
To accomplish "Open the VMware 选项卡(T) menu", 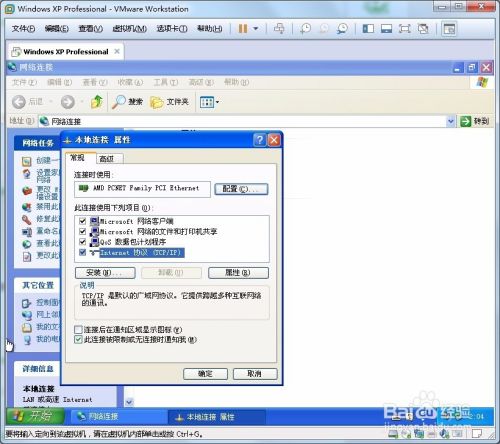I will click(x=172, y=29).
